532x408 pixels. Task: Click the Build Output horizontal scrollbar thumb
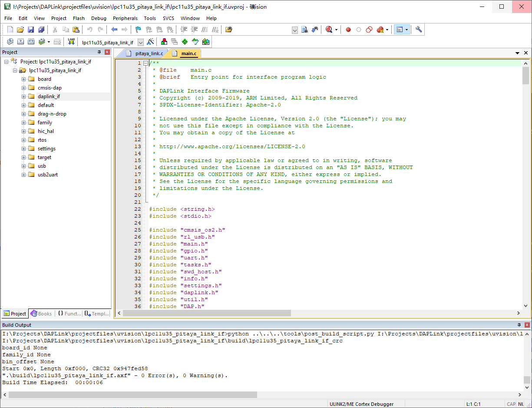coord(133,395)
